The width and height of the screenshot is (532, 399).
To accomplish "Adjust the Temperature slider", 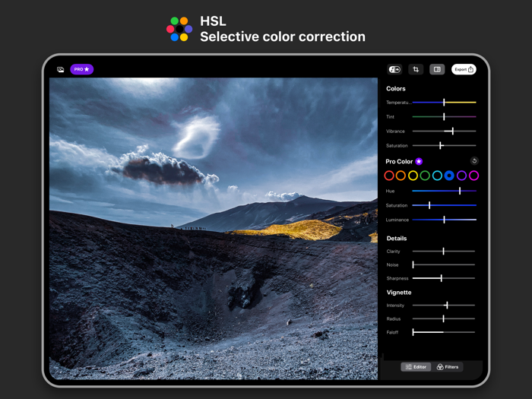I will point(444,102).
